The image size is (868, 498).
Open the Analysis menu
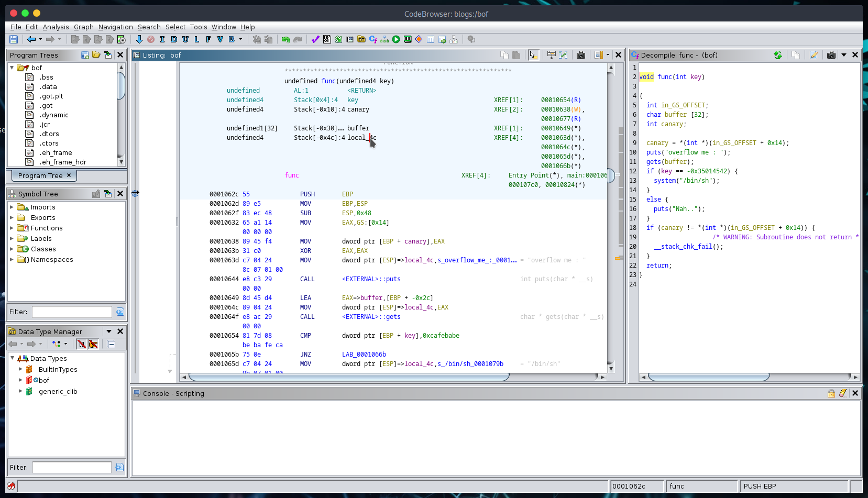pos(56,27)
